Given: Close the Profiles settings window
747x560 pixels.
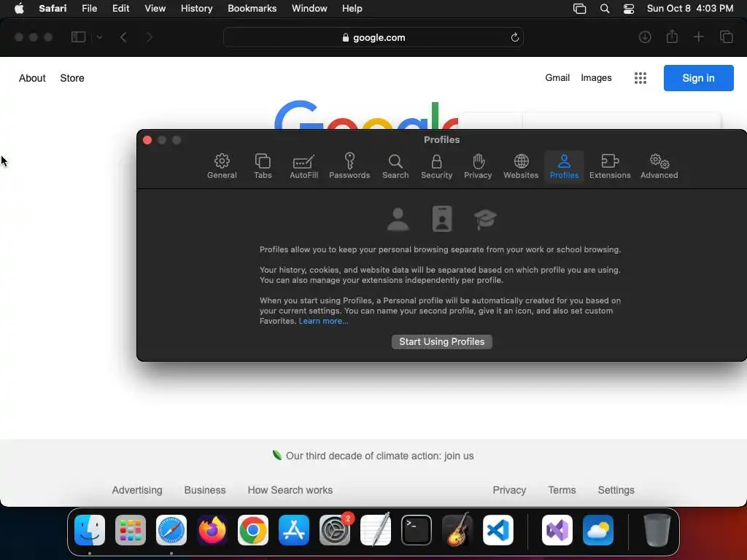Looking at the screenshot, I should click(147, 140).
